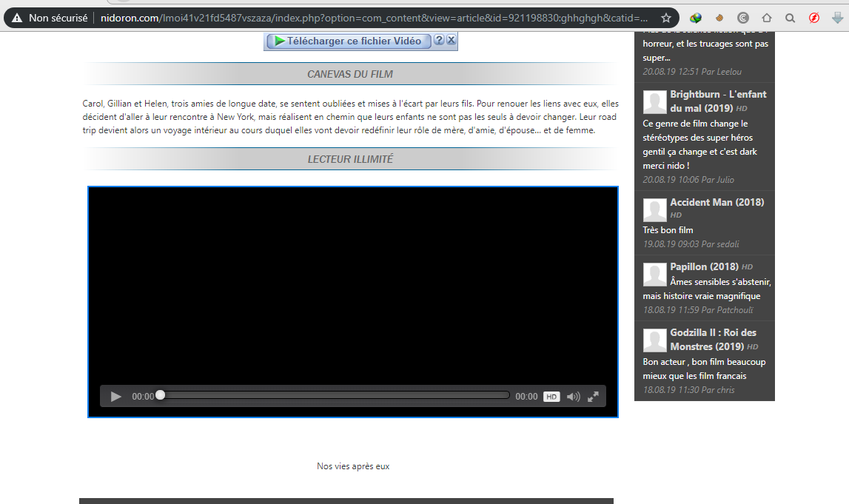
Task: Click the video progress slider handle
Action: pos(161,395)
